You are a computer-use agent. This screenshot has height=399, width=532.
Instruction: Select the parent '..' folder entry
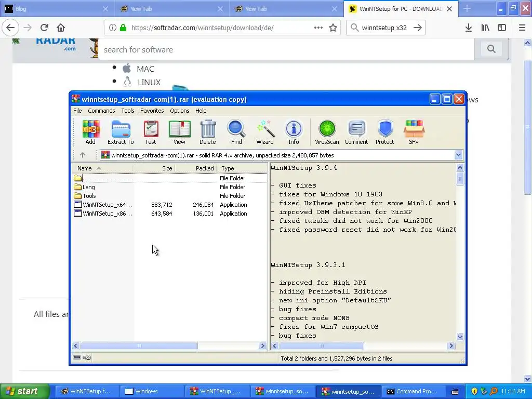170,178
